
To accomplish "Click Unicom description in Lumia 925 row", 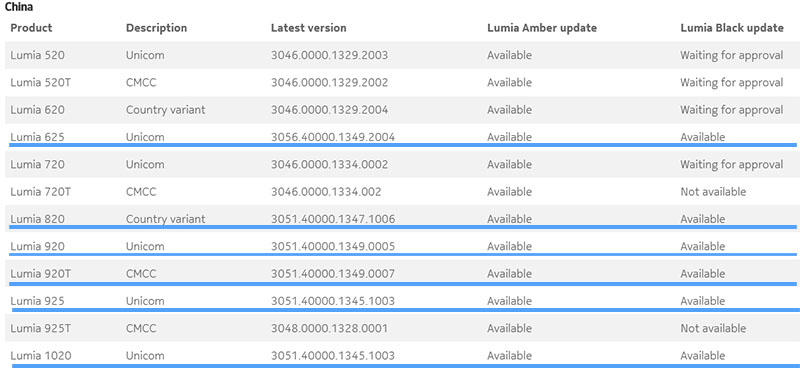I will click(x=145, y=301).
